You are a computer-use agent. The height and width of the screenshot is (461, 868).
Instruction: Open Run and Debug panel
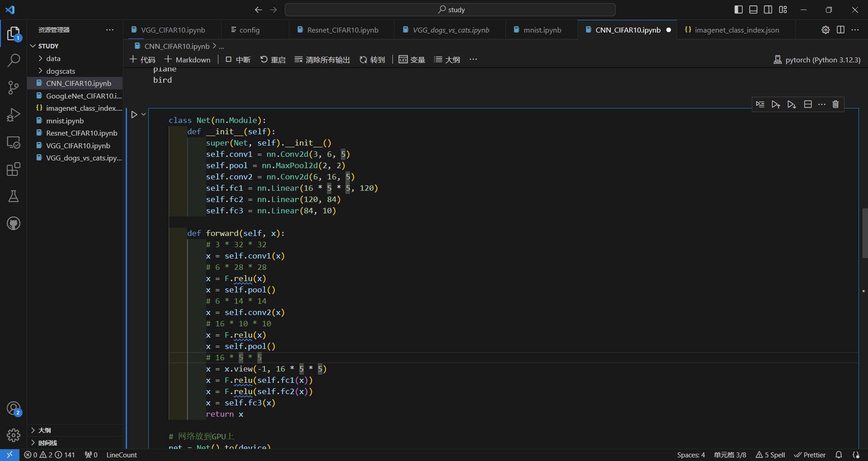(x=14, y=115)
